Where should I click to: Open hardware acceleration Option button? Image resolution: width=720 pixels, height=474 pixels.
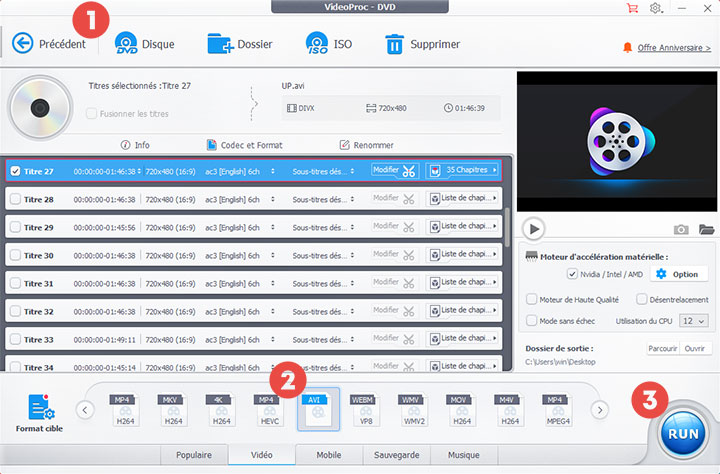pos(678,274)
